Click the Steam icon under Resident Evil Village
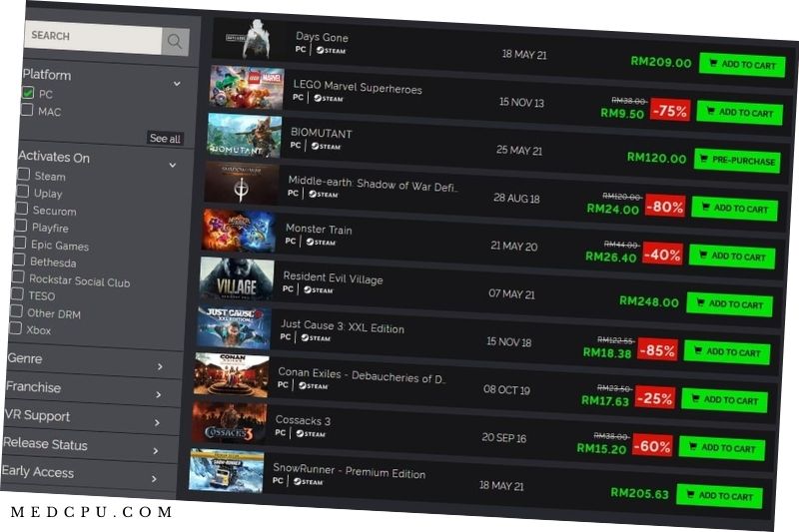Viewport: 799px width, 532px height. coord(318,290)
